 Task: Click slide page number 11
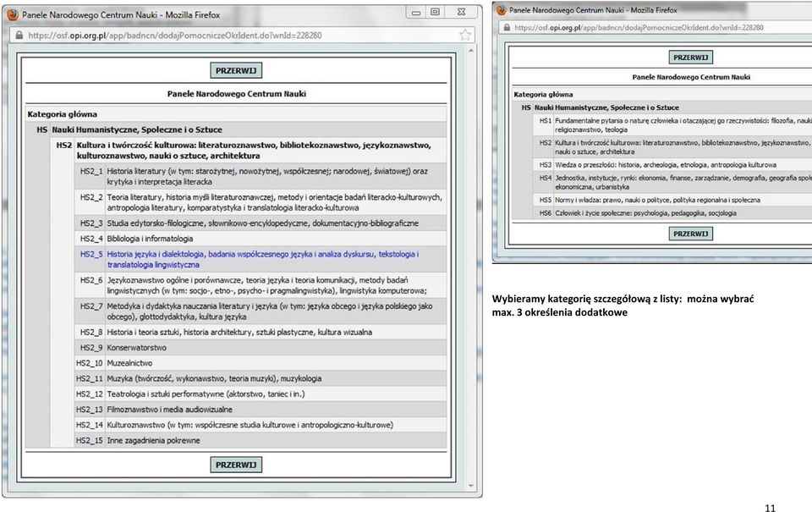[770, 508]
